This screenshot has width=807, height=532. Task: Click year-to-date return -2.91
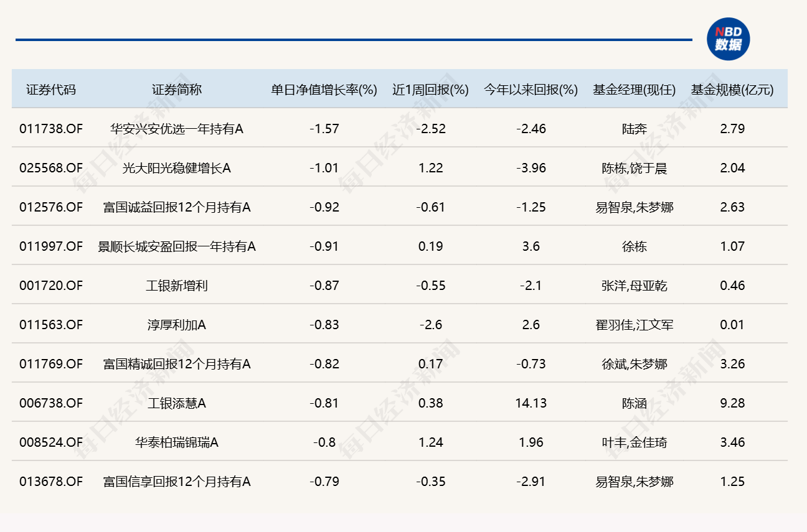point(531,482)
